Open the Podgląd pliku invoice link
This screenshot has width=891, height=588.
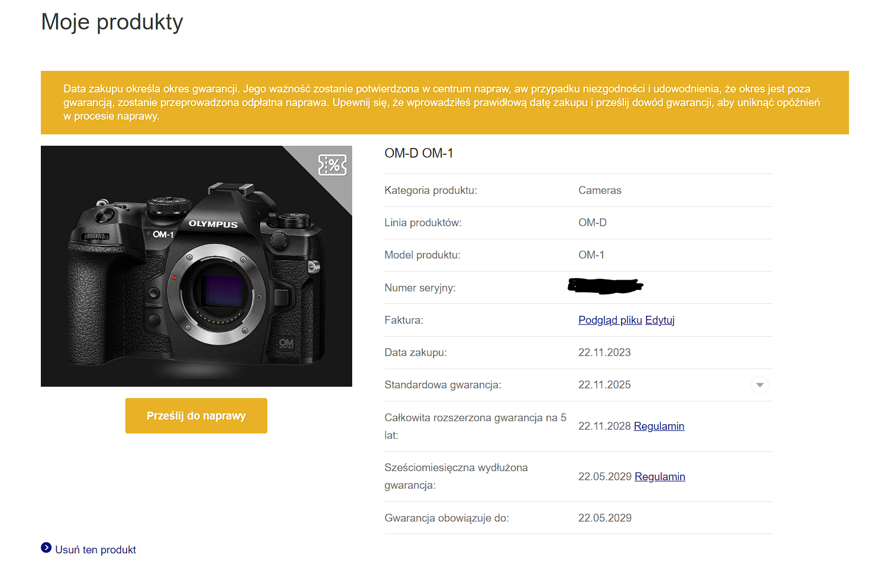point(610,320)
